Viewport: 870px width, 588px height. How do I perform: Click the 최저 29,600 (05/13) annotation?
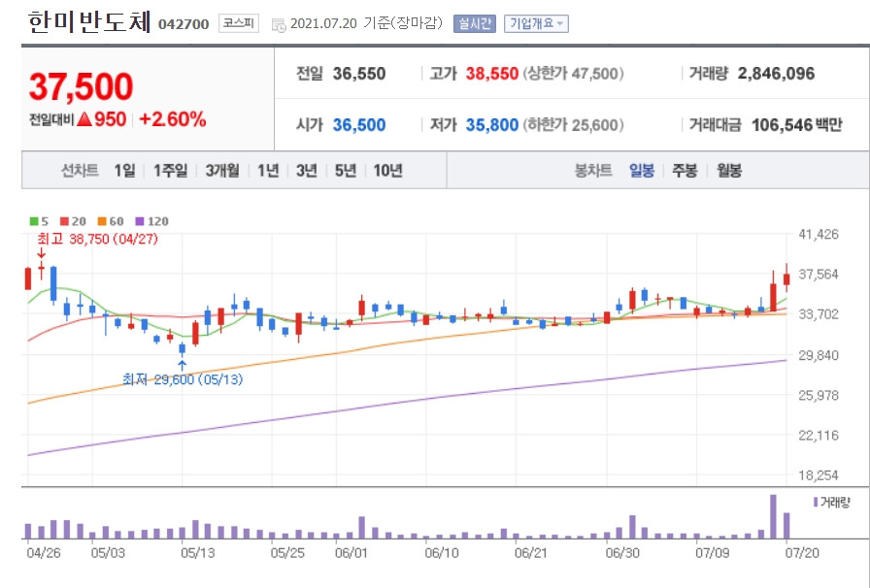(x=183, y=380)
